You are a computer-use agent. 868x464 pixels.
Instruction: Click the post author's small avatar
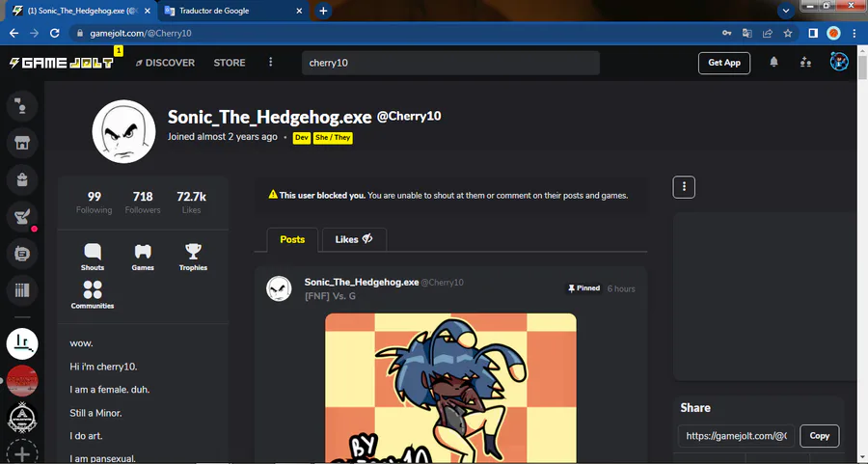[279, 289]
